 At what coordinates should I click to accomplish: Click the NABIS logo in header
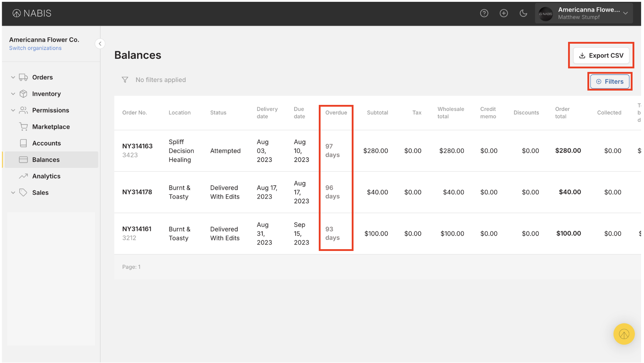click(32, 13)
